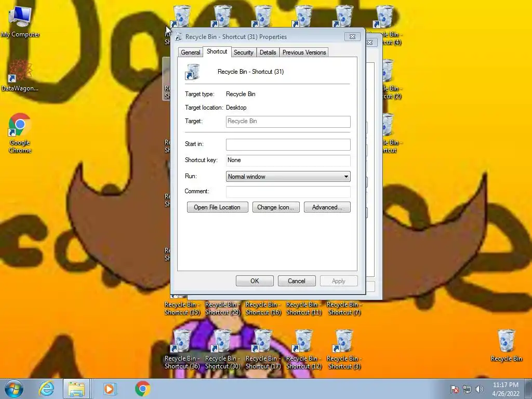Click the Recycle Bin - Shortcut (35) label
The image size is (532, 399).
(182, 309)
